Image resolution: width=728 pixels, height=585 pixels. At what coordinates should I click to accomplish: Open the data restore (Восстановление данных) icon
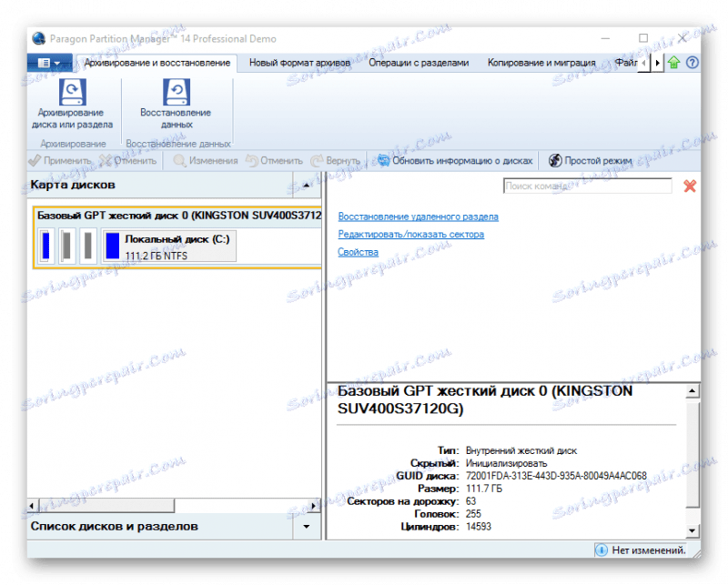(176, 92)
